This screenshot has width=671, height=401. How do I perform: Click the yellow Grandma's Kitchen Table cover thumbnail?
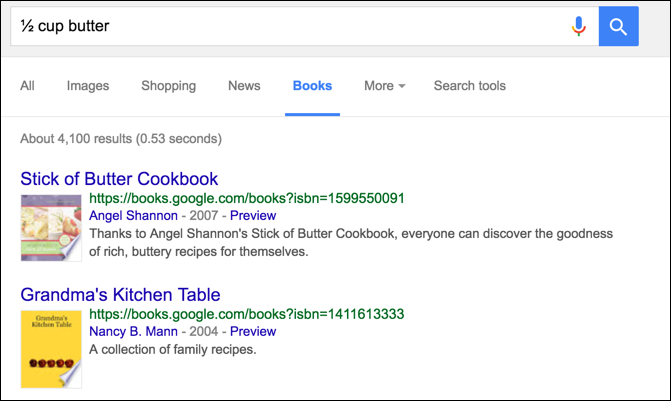(x=51, y=349)
